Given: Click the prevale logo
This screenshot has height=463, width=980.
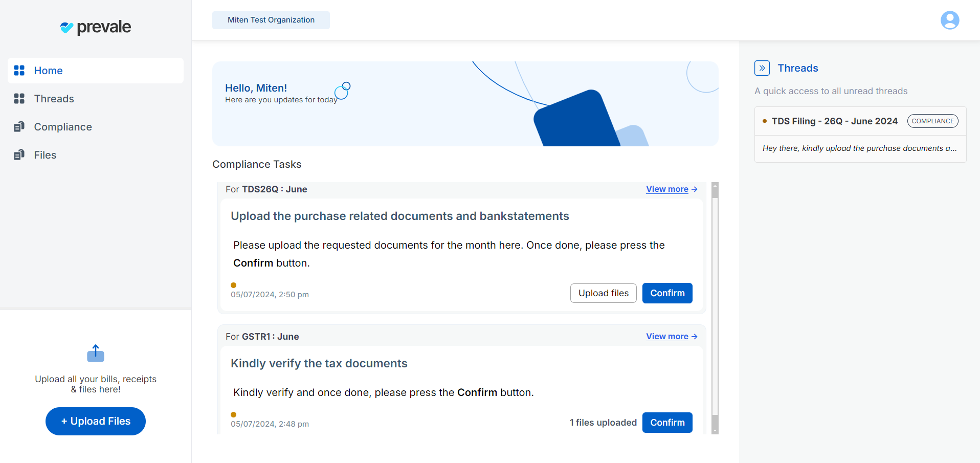Looking at the screenshot, I should (96, 27).
